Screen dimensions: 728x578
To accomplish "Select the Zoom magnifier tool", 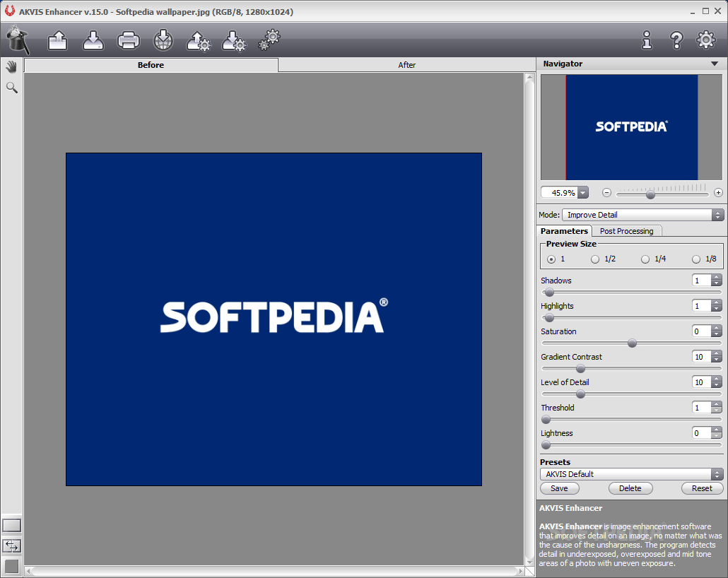I will coord(11,88).
